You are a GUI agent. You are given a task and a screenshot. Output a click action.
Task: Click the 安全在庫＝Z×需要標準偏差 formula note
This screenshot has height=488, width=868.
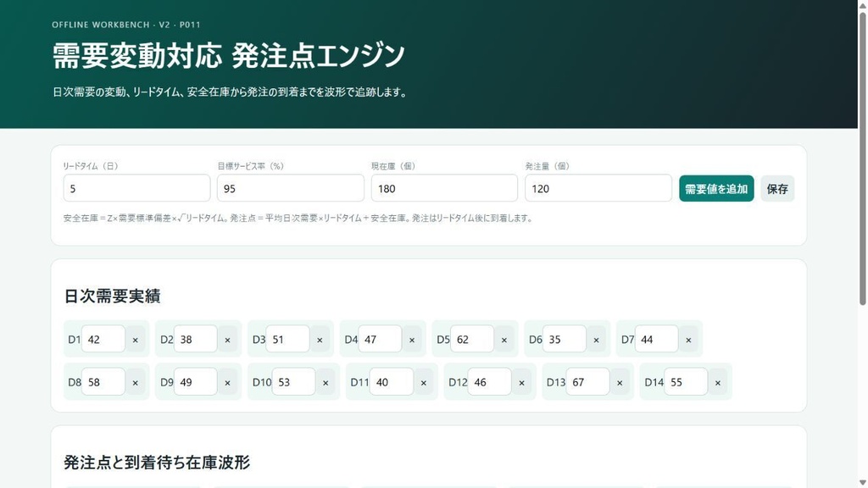(x=298, y=218)
